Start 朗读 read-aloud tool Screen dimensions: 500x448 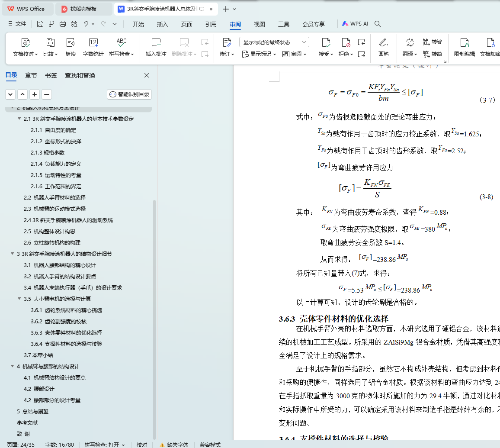click(71, 47)
